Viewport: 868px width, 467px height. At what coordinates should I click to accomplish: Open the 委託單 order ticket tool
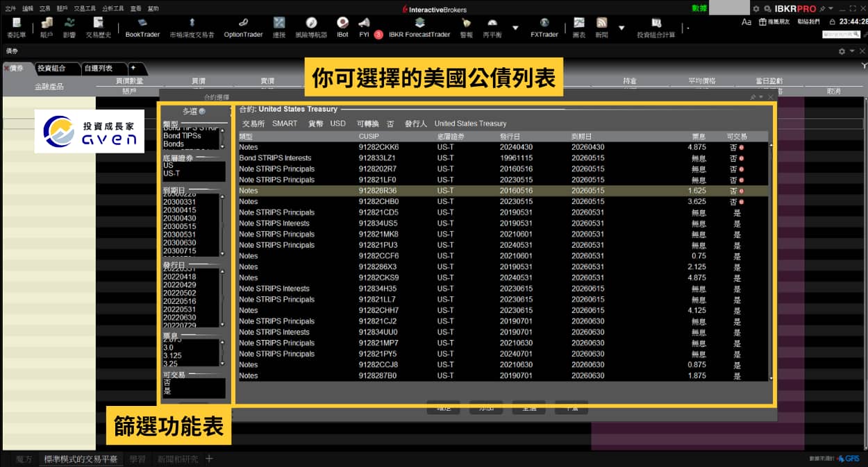[16, 27]
